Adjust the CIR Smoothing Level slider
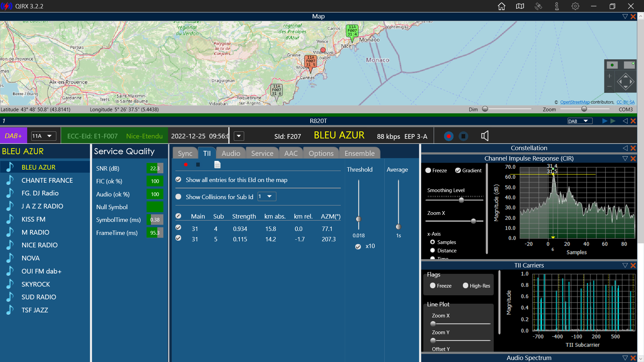The image size is (644, 362). [461, 200]
